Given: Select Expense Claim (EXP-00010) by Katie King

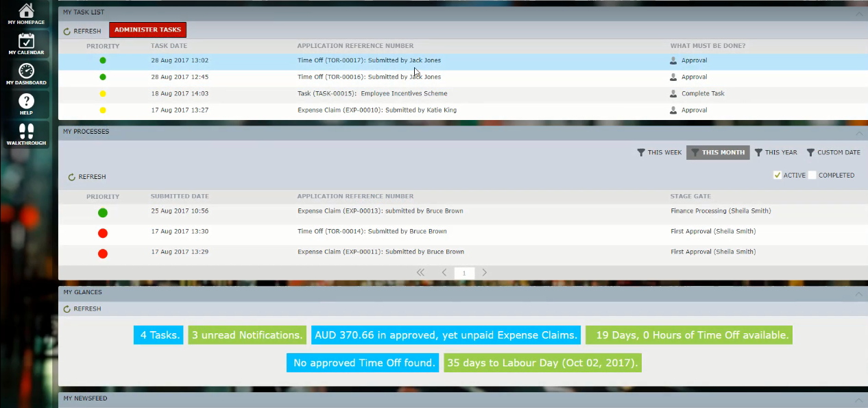Looking at the screenshot, I should 377,110.
